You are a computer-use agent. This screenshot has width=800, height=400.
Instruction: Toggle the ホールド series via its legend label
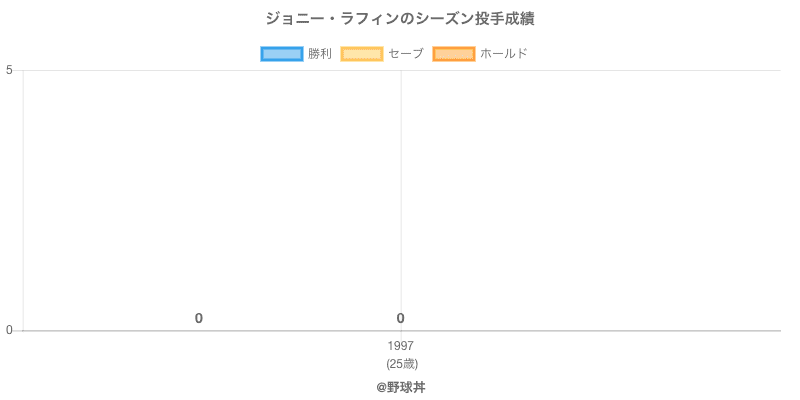click(504, 53)
